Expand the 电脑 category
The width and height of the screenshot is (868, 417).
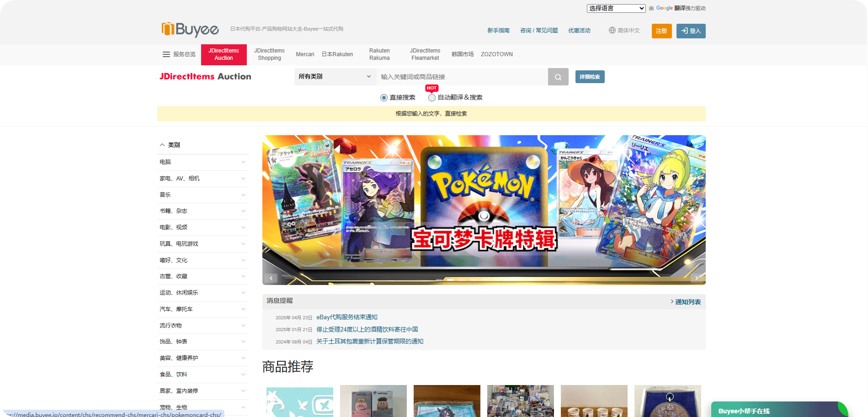tap(243, 162)
